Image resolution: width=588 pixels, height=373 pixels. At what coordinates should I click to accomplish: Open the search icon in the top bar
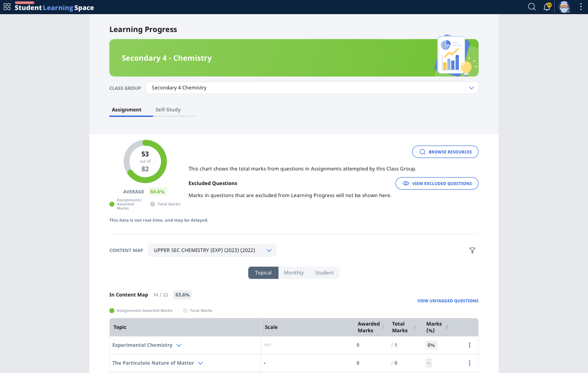click(x=531, y=7)
